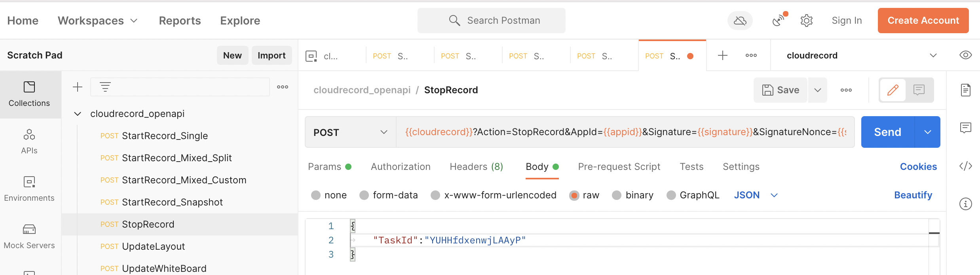Open the Environments sidebar panel
The height and width of the screenshot is (275, 980).
[29, 189]
